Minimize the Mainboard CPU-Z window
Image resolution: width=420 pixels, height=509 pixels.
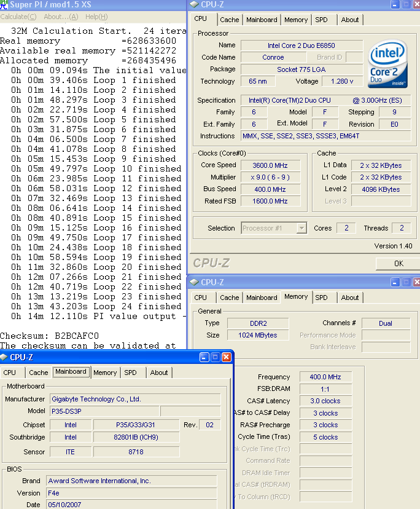click(204, 357)
